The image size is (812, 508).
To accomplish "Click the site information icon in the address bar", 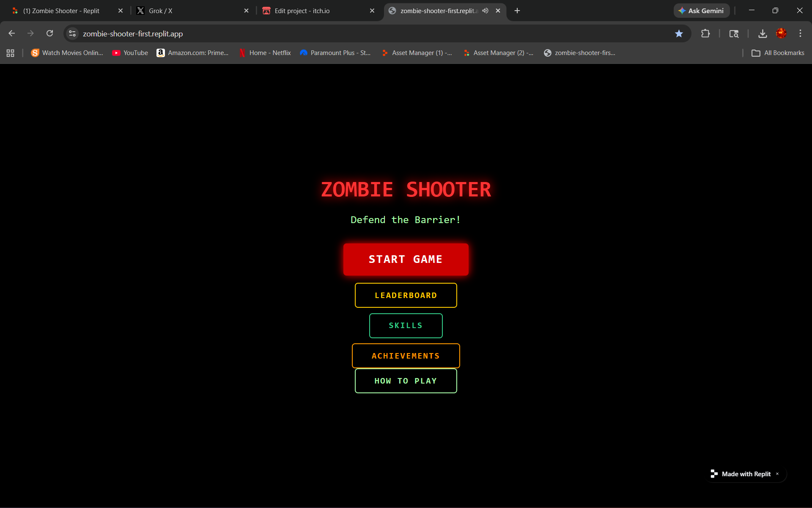I will pyautogui.click(x=72, y=33).
